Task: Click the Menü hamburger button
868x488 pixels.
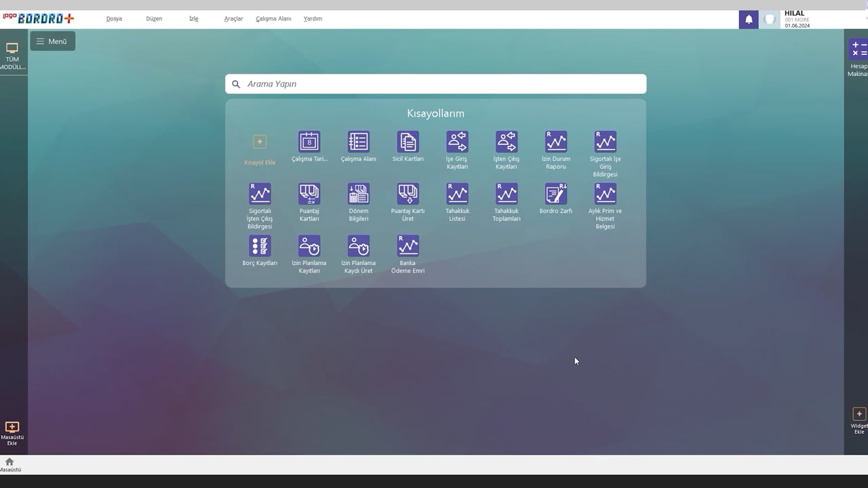Action: coord(52,41)
